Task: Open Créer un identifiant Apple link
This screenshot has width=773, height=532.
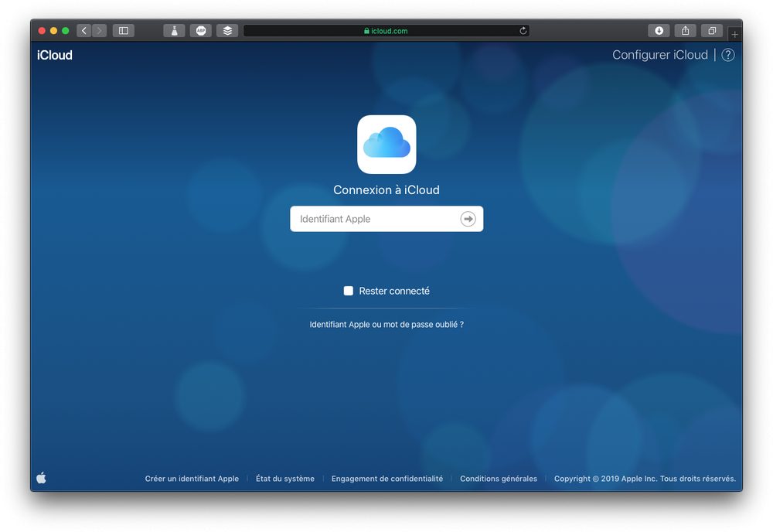Action: 192,478
